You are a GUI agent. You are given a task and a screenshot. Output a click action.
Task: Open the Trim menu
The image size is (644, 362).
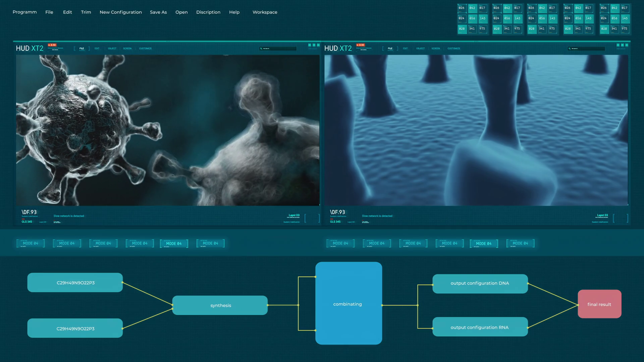pos(86,12)
